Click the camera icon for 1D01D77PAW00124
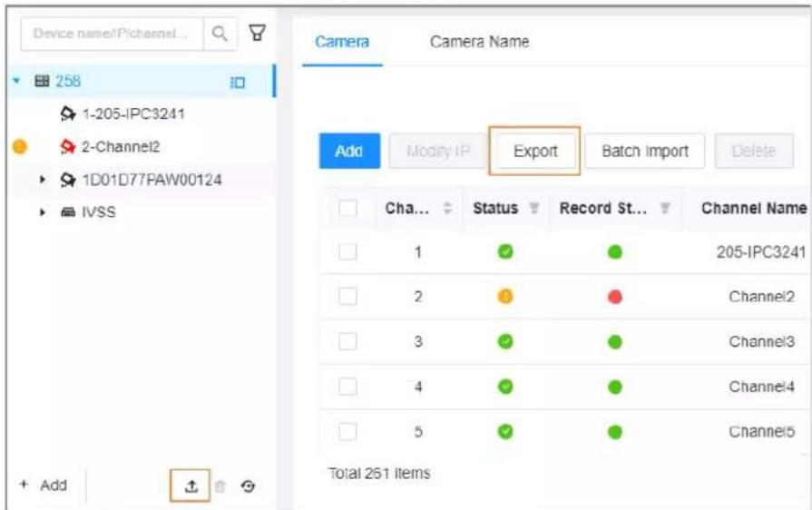The height and width of the screenshot is (510, 812). click(67, 180)
